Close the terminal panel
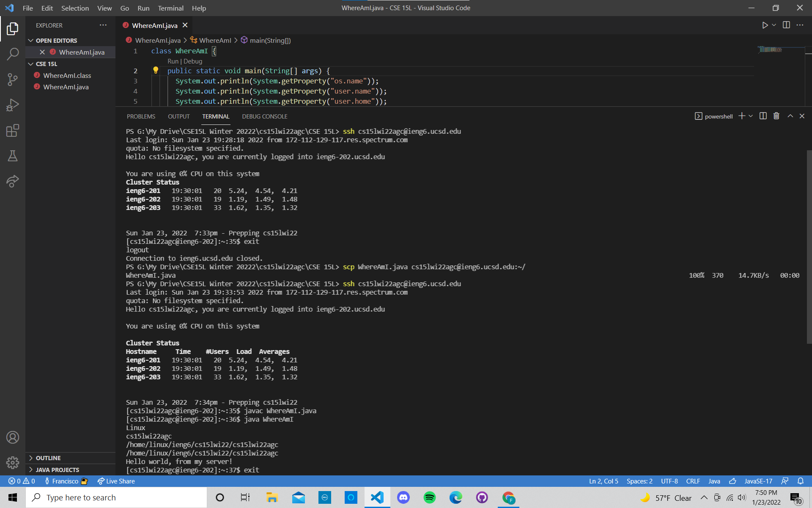 [802, 116]
